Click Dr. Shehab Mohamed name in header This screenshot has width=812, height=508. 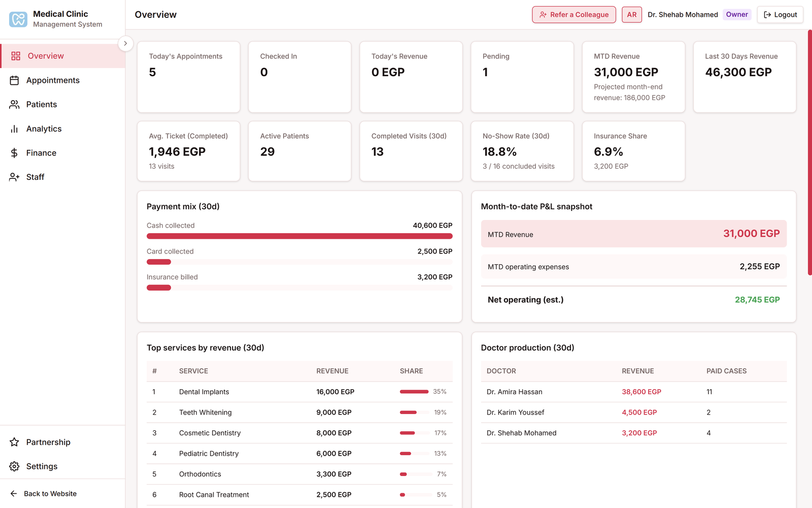click(x=683, y=15)
